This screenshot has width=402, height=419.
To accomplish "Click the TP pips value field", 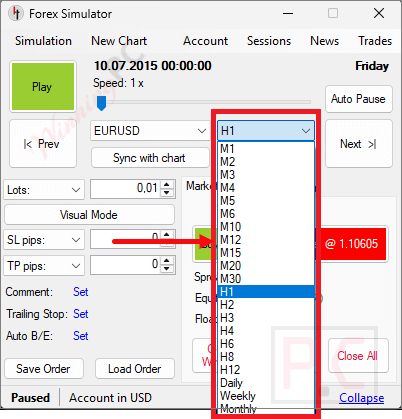I will [x=125, y=265].
